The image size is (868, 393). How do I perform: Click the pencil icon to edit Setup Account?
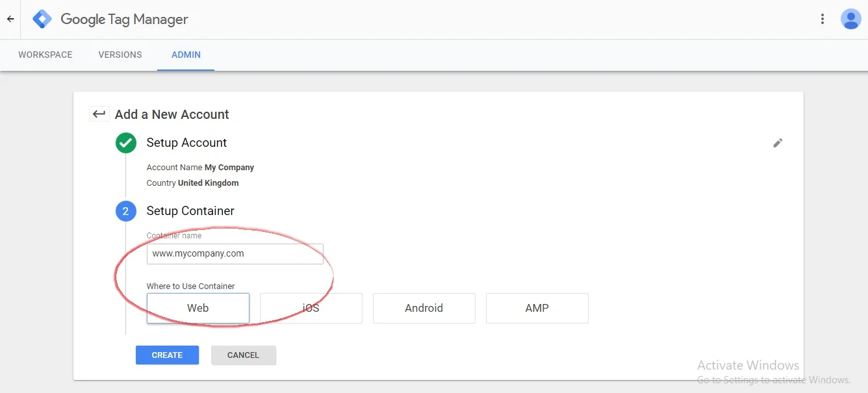coord(778,143)
